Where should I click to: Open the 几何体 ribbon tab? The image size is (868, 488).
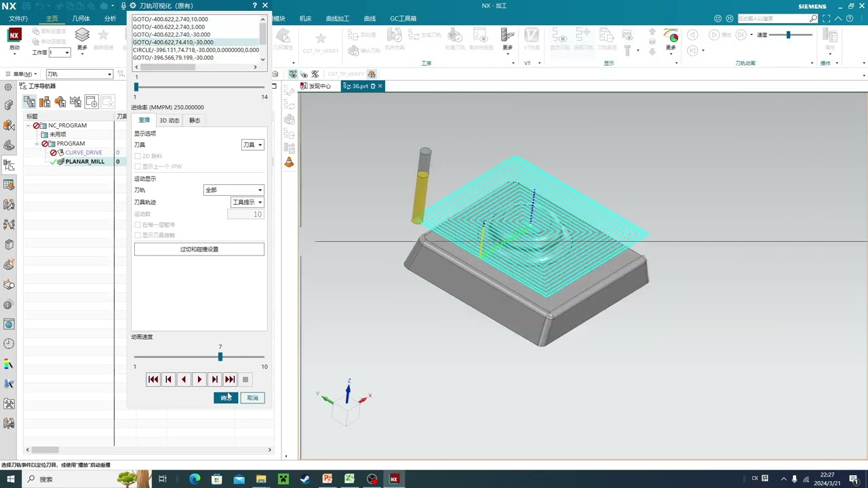point(81,18)
